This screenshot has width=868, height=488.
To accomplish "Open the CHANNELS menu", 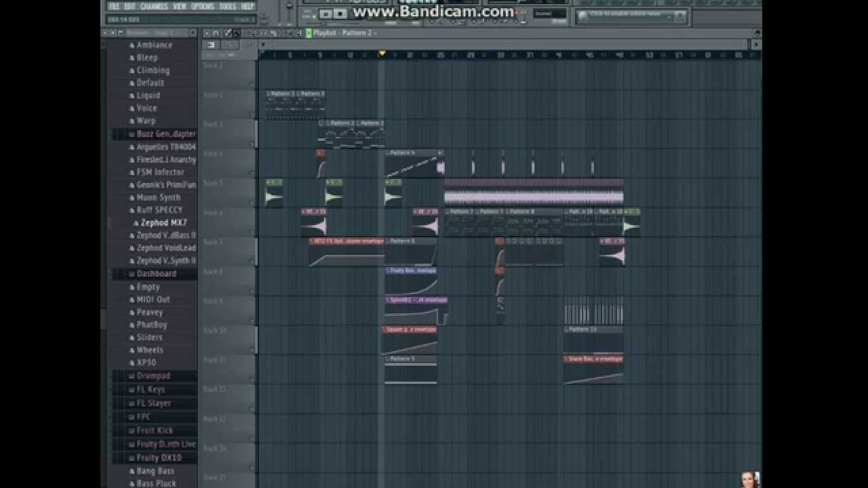I will coord(154,6).
